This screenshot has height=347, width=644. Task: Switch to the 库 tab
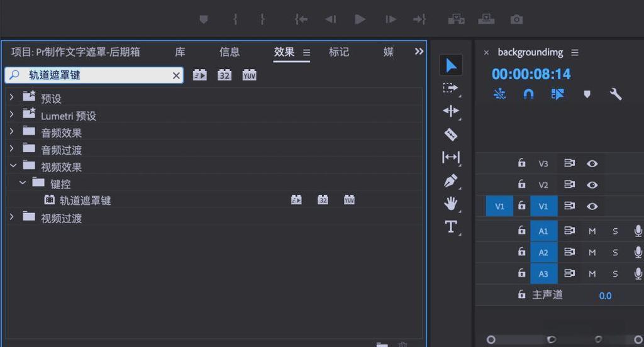point(180,52)
